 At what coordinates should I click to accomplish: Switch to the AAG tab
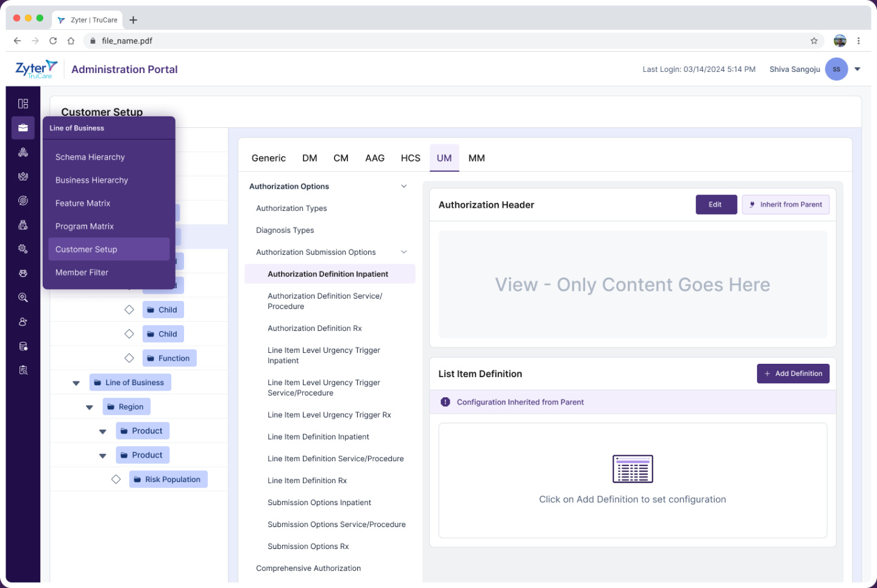375,158
